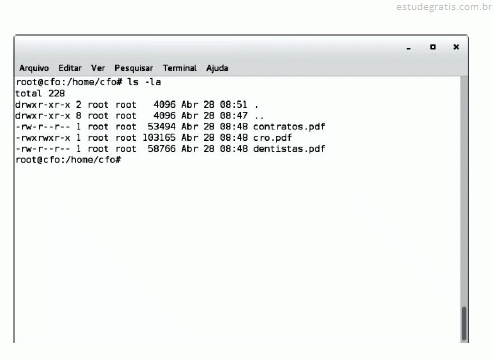493x360 pixels.
Task: Click the 08:51 timestamp
Action: pos(233,105)
